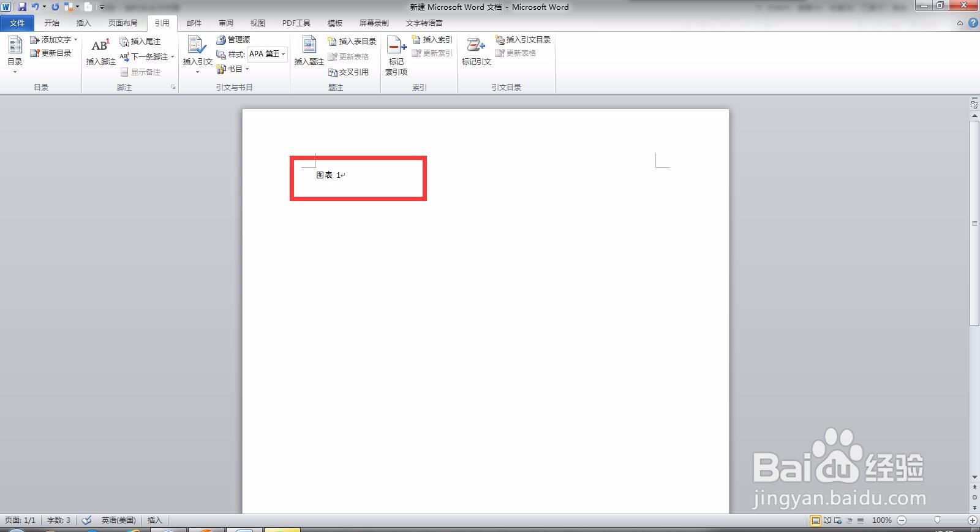Switch to the 邮件 mailings tab
Image resolution: width=980 pixels, height=532 pixels.
pos(194,23)
